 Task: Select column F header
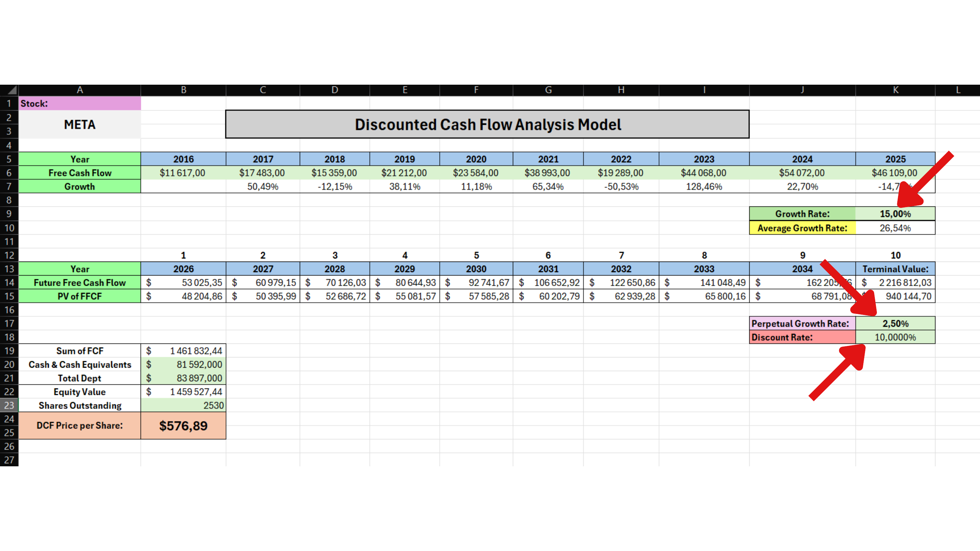pyautogui.click(x=476, y=90)
